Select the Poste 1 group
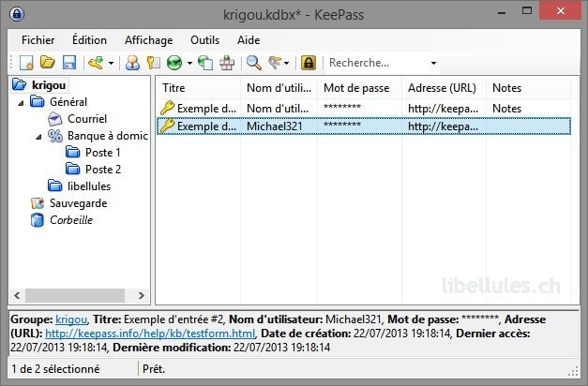Image resolution: width=588 pixels, height=386 pixels. 103,153
